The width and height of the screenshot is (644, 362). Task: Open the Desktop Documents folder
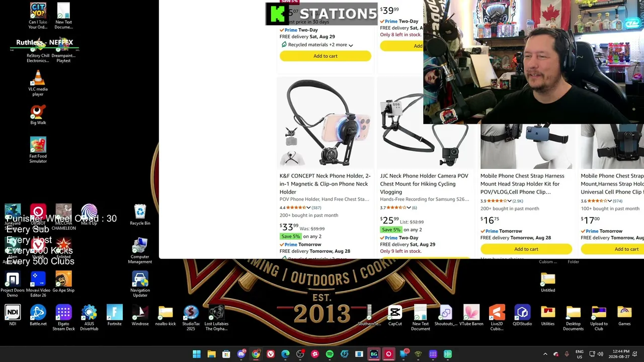click(x=573, y=318)
